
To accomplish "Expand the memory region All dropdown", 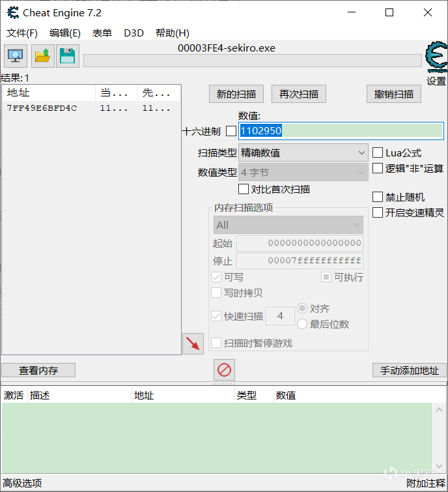I will click(288, 225).
